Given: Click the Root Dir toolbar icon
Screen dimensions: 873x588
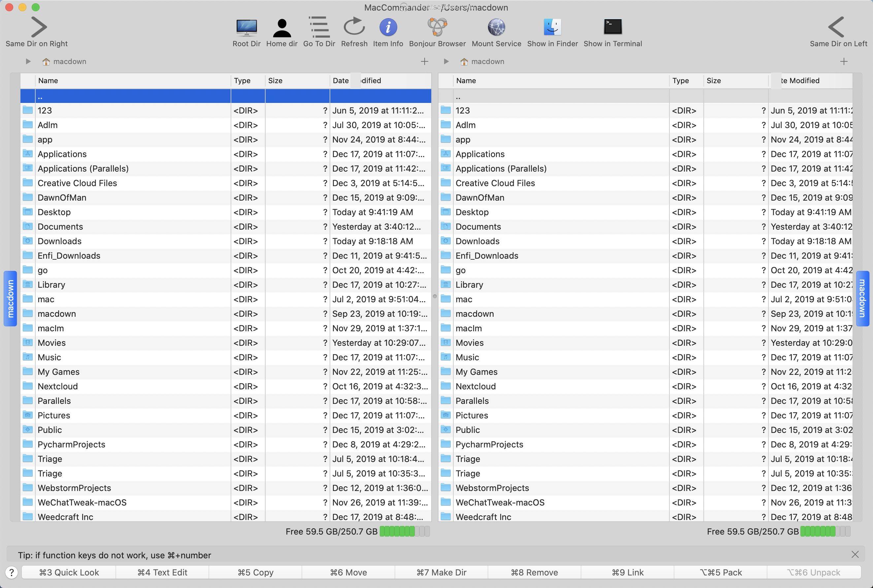Looking at the screenshot, I should tap(246, 28).
